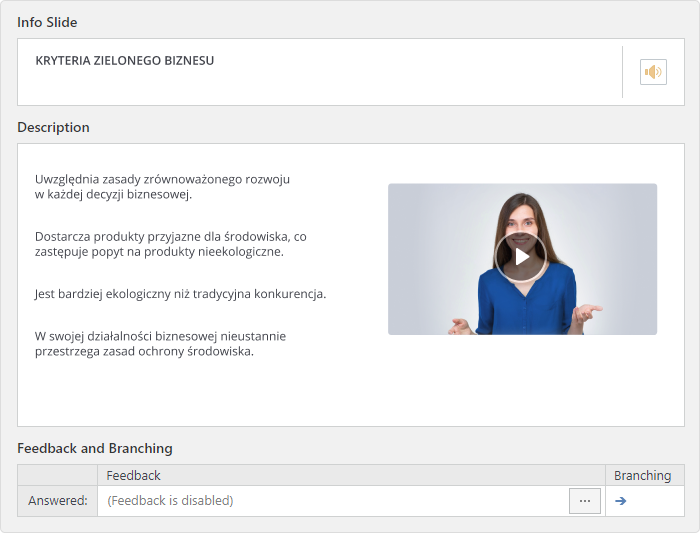This screenshot has height=533, width=700.
Task: Click text 'Jest bardziej ekologiczny niż tradycyjna konkurencja'
Action: 180,294
